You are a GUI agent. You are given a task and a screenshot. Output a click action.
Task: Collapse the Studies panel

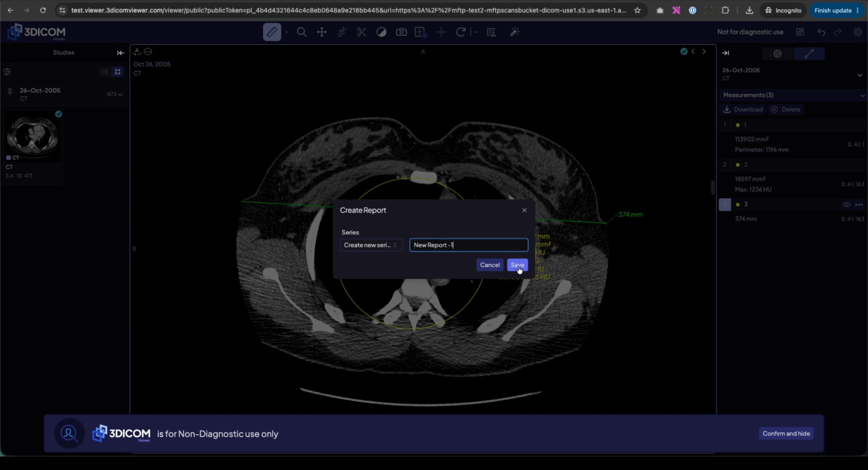(121, 53)
